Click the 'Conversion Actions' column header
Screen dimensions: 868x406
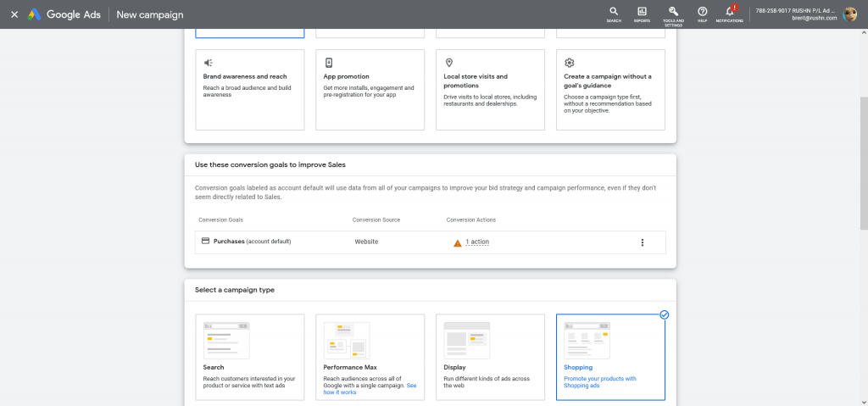pyautogui.click(x=470, y=220)
